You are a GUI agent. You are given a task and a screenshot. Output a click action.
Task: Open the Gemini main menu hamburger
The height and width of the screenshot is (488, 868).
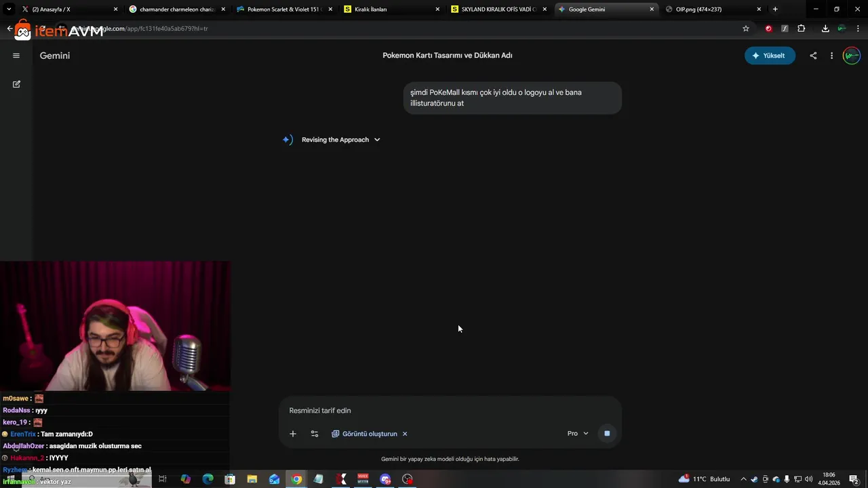click(16, 56)
